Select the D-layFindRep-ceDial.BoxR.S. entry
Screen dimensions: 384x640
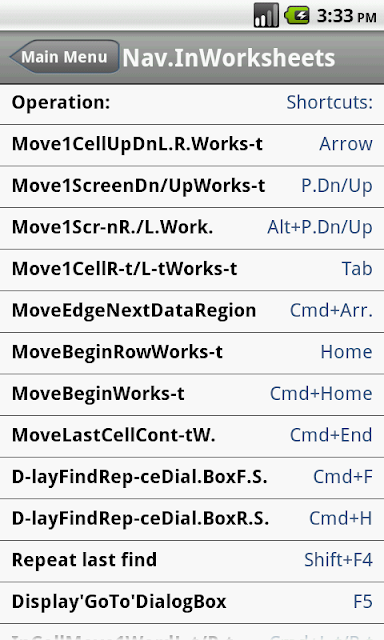click(192, 520)
